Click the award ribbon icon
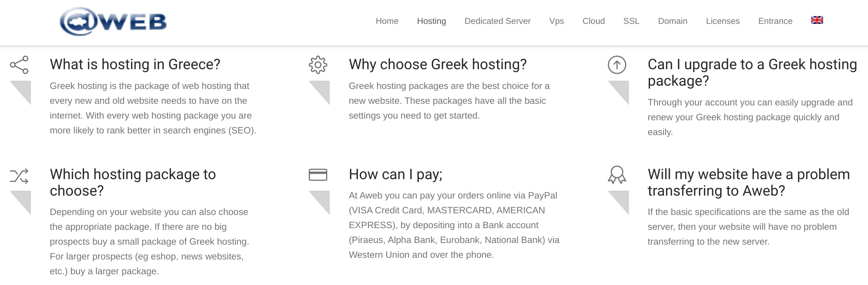Screen dimensions: 868x285 point(617,175)
